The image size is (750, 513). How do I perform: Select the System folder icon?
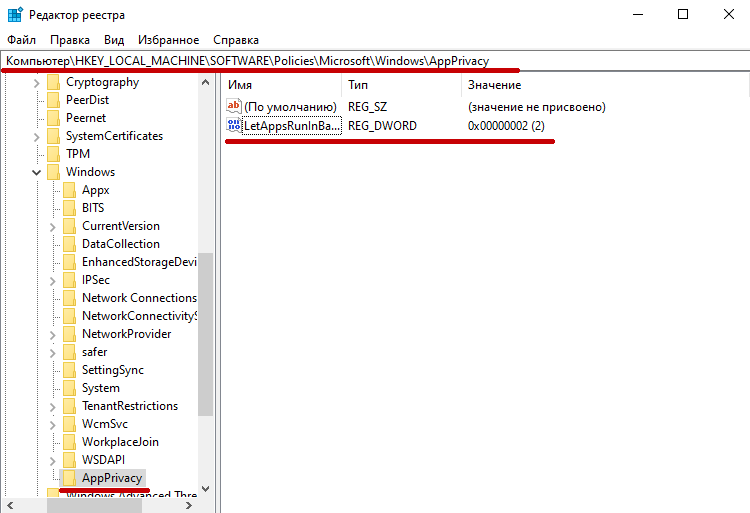click(69, 388)
